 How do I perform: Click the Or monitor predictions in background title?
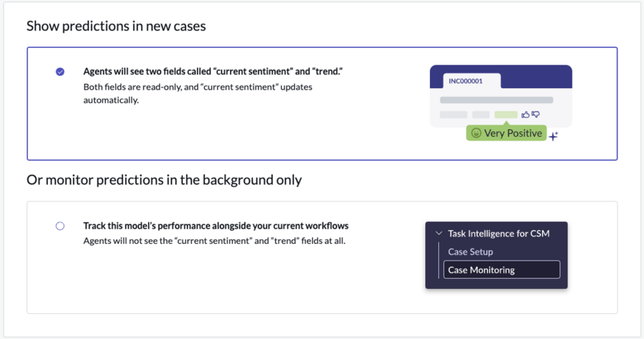point(164,180)
